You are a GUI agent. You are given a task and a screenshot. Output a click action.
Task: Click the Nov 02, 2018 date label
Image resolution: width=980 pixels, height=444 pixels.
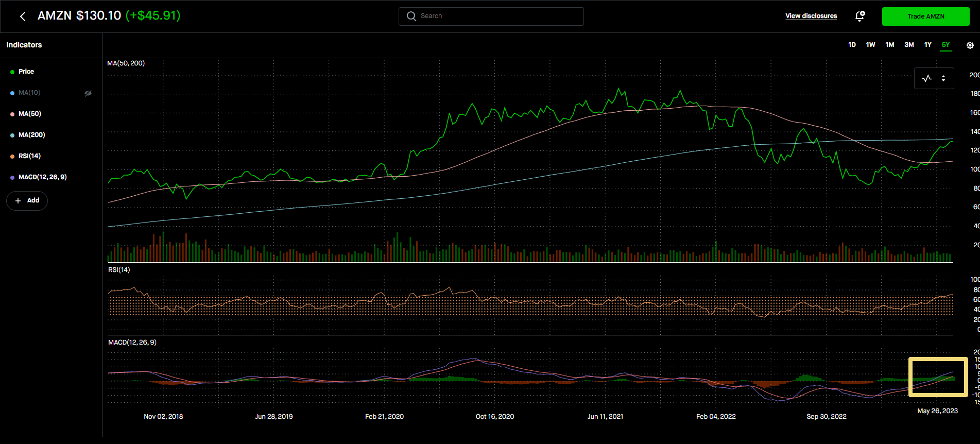pyautogui.click(x=163, y=417)
